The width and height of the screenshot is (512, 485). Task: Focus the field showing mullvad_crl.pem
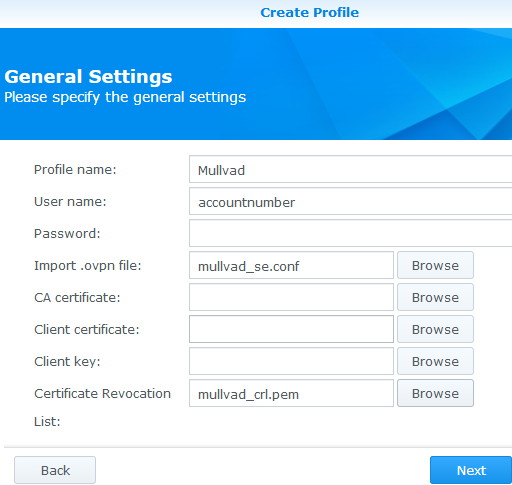291,393
